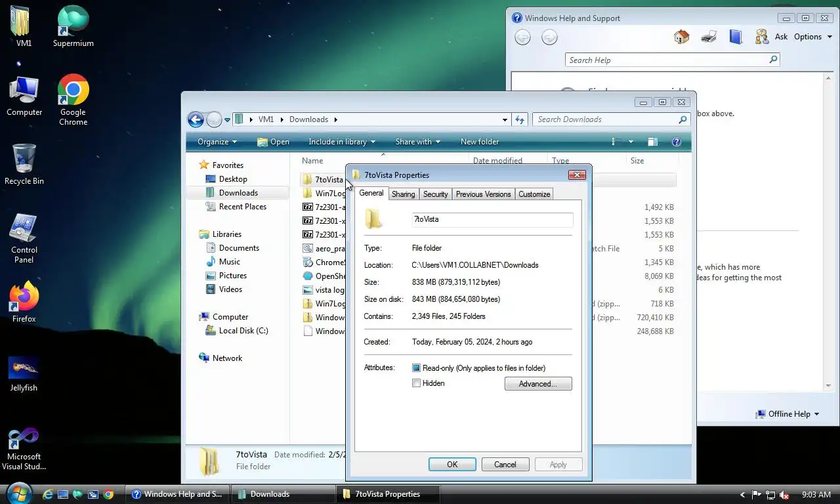Open the Offline Help dropdown

pos(787,414)
